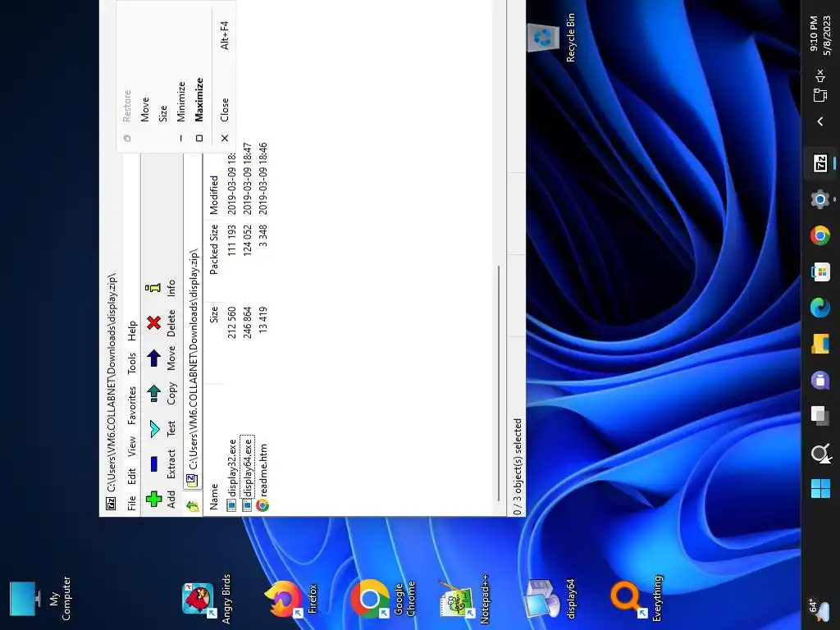Open Microsoft Store from the taskbar
This screenshot has height=630, width=840.
pos(820,272)
